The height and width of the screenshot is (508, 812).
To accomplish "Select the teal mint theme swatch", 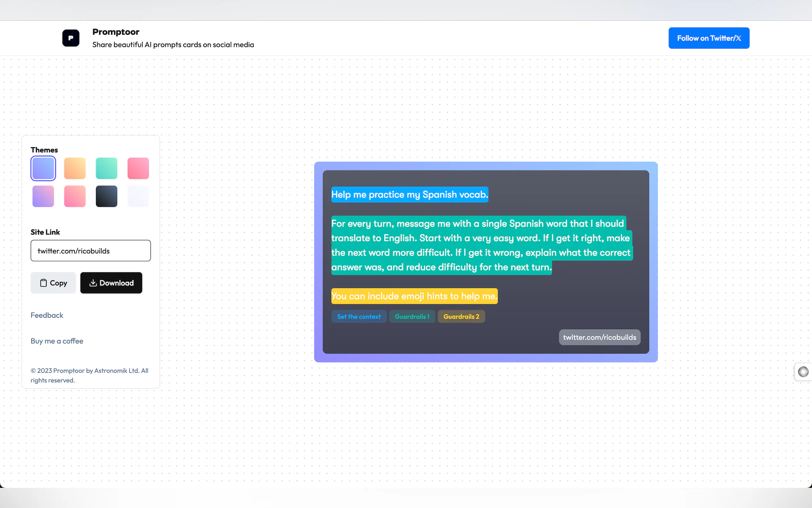I will tap(106, 168).
